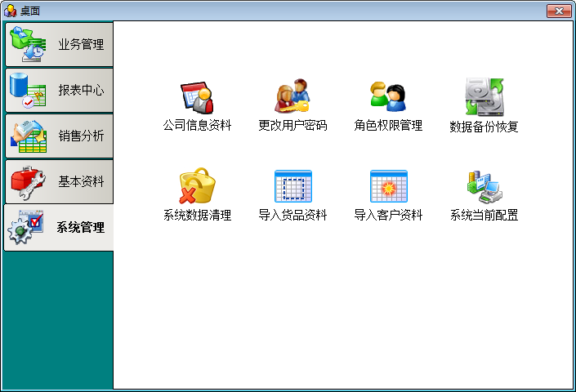Open 系统数据清理 basket cleanup icon

pyautogui.click(x=197, y=185)
